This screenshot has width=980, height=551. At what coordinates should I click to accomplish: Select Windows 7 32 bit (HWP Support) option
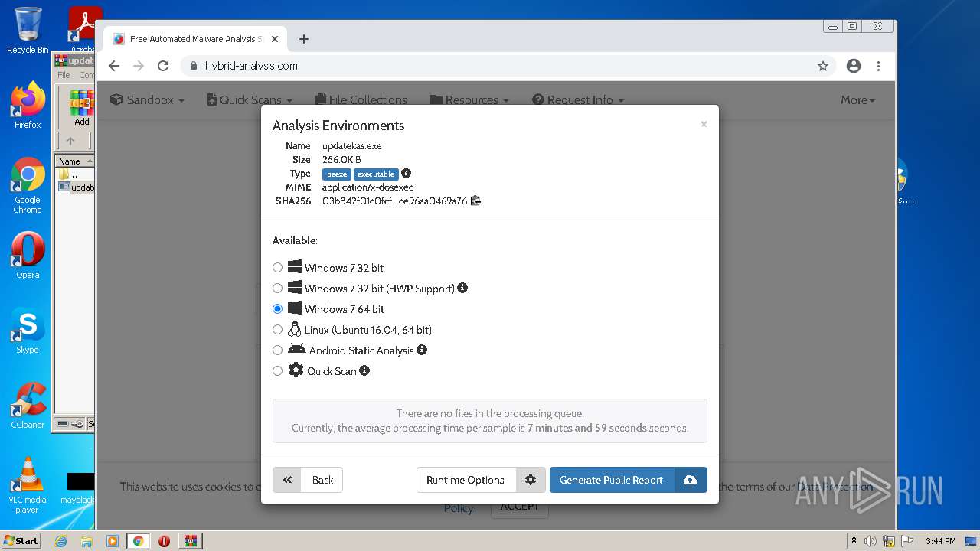coord(277,289)
